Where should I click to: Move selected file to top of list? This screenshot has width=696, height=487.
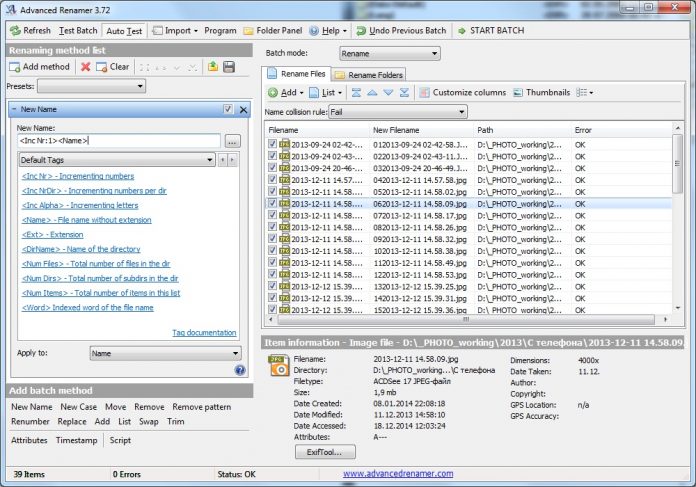click(355, 93)
